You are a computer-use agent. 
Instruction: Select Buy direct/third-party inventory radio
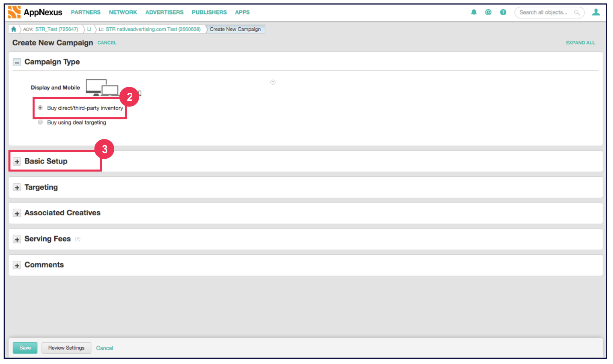coord(40,108)
